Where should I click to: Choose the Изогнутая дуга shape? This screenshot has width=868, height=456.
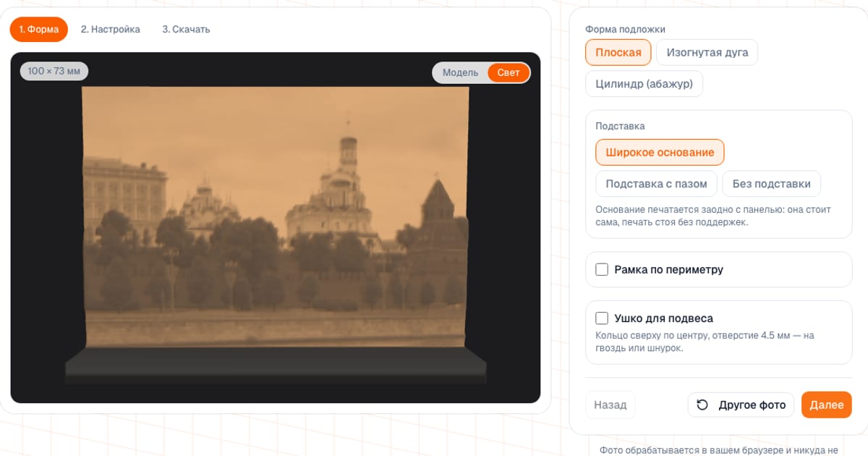pyautogui.click(x=707, y=53)
